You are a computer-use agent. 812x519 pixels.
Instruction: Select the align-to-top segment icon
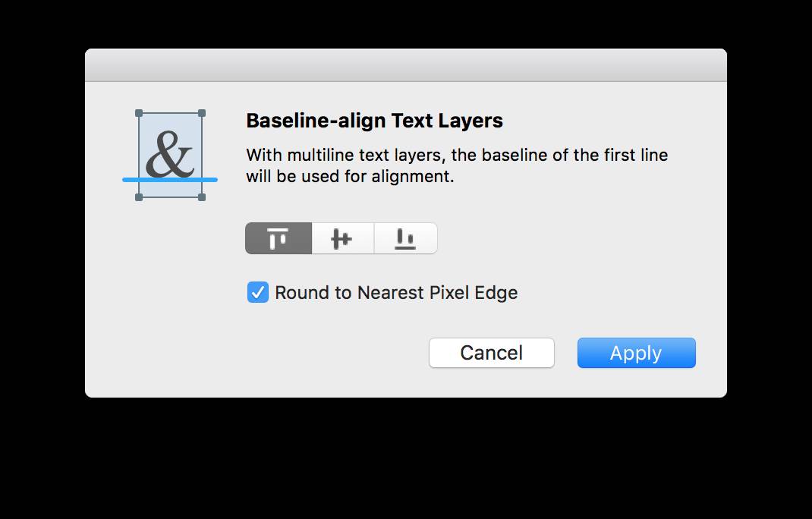[278, 238]
